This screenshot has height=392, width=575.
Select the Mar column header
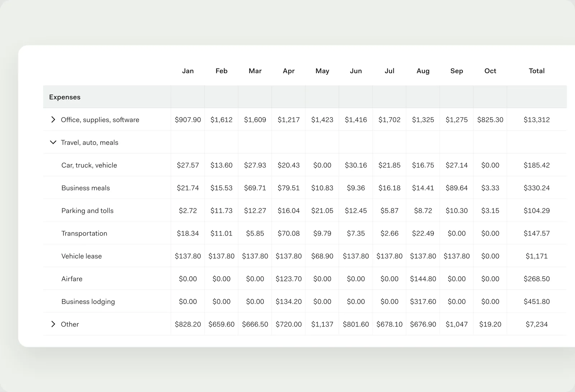255,71
